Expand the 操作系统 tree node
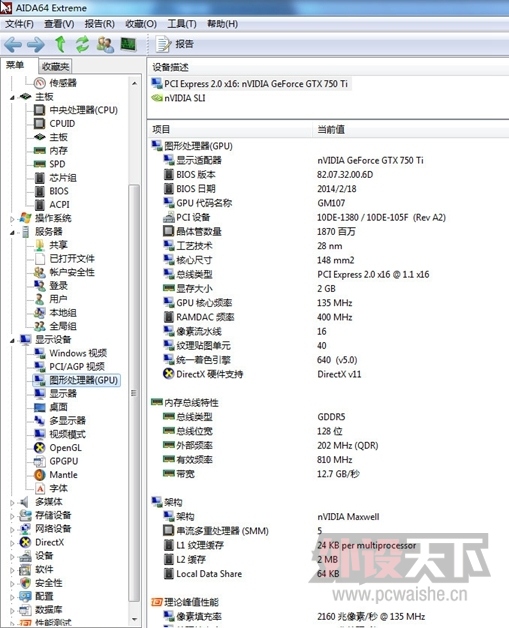509x628 pixels. (12, 219)
